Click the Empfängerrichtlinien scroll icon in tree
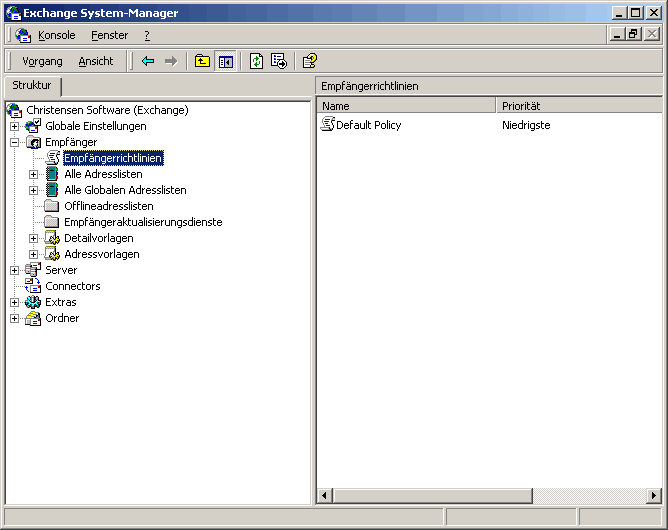The height and width of the screenshot is (530, 668). coord(52,158)
